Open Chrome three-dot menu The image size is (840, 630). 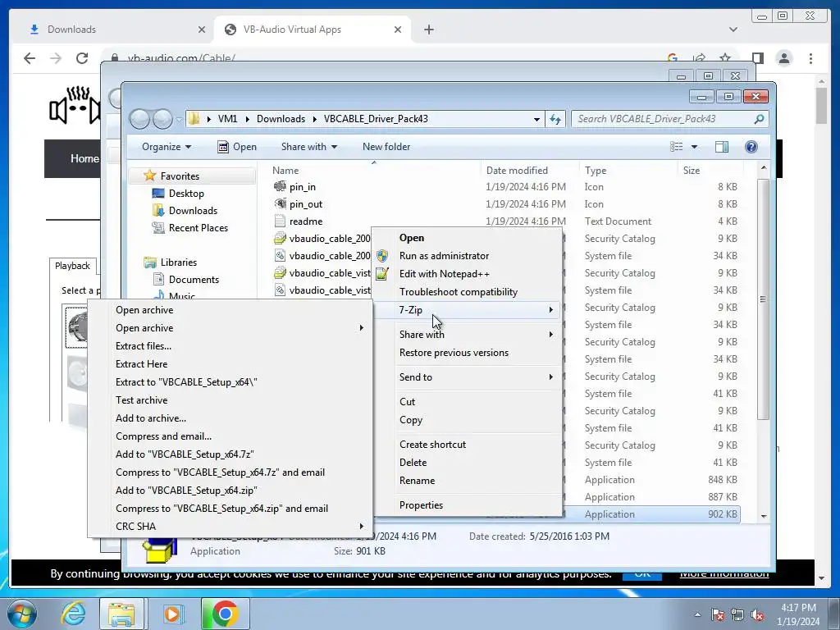coord(810,58)
